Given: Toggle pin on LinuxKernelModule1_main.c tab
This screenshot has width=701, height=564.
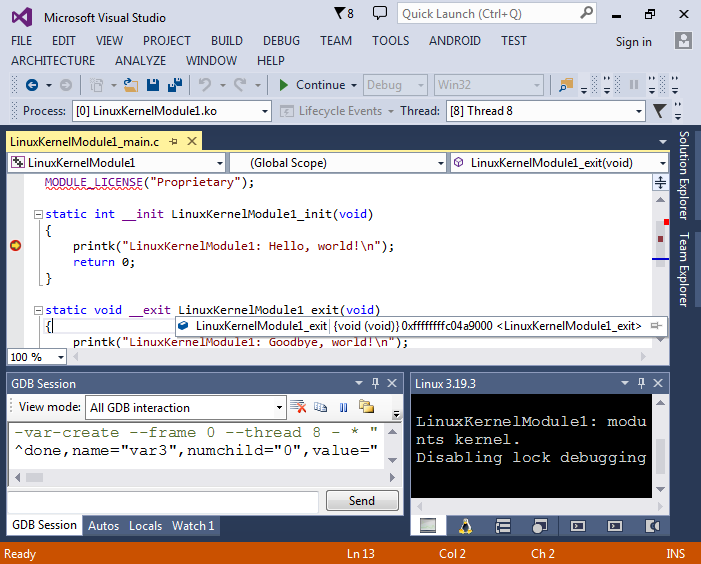Looking at the screenshot, I should 174,142.
